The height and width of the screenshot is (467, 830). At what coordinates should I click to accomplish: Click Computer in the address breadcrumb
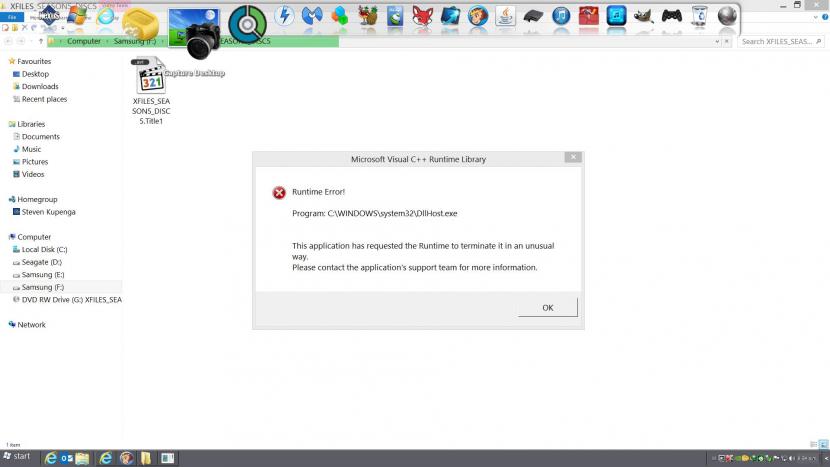tap(84, 41)
